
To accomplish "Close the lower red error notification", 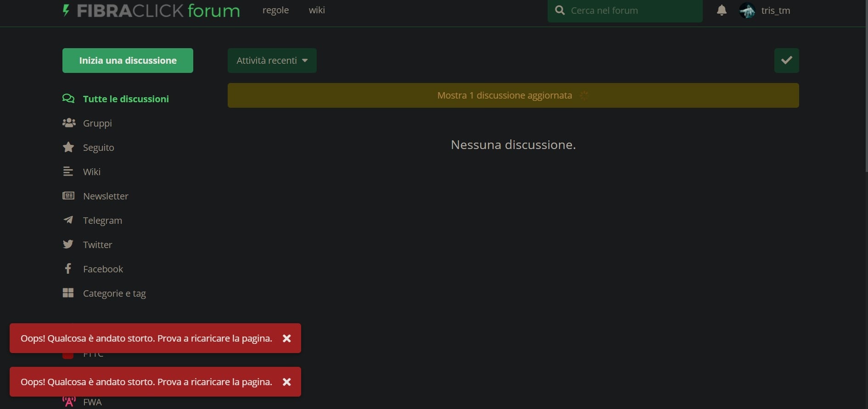I will pyautogui.click(x=287, y=382).
